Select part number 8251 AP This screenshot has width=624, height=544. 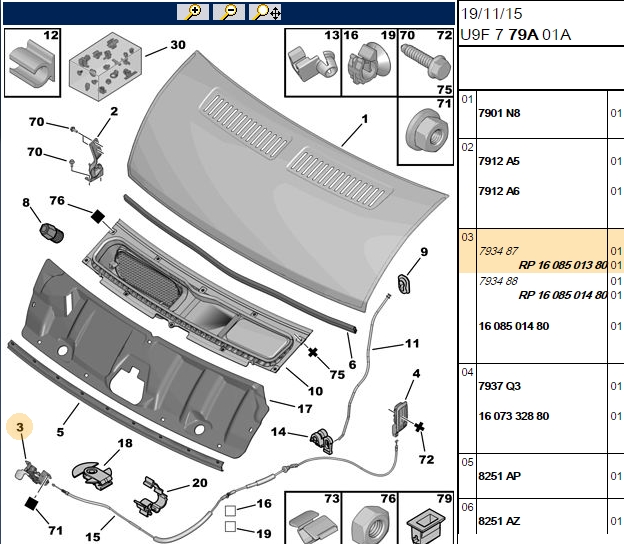[x=499, y=476]
